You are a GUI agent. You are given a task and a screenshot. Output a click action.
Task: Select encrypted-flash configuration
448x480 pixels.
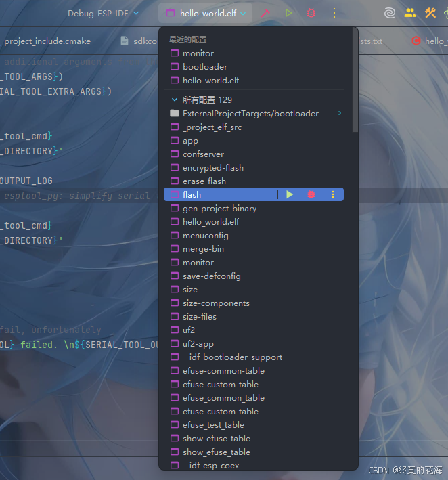pos(254,167)
